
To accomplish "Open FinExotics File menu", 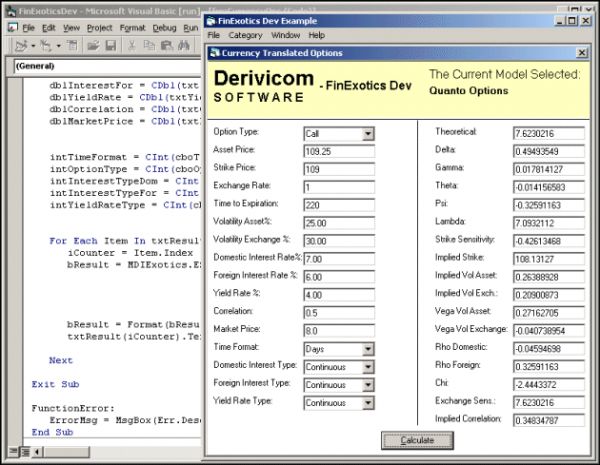I will [214, 35].
